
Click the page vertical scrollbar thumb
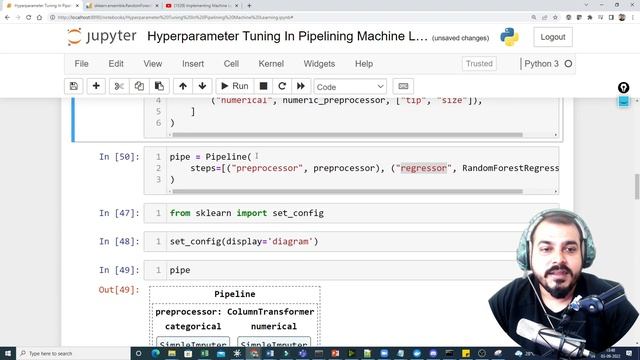click(x=637, y=186)
